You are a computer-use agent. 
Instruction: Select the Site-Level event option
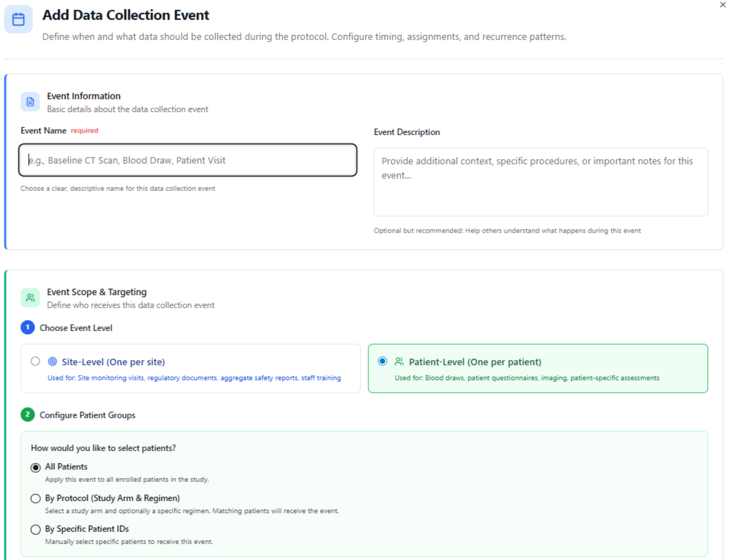point(35,361)
